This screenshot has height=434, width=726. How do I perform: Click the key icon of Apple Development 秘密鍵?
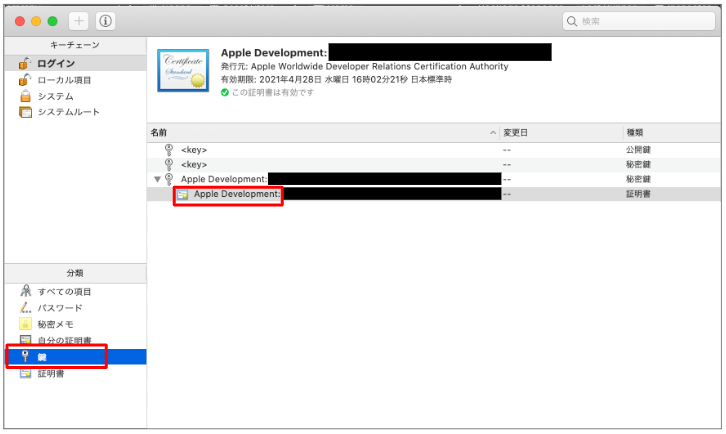tap(169, 179)
